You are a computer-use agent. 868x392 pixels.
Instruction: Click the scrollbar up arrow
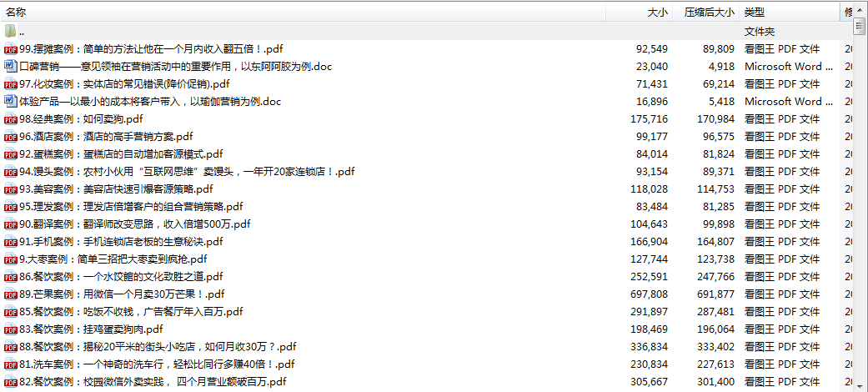(x=859, y=11)
